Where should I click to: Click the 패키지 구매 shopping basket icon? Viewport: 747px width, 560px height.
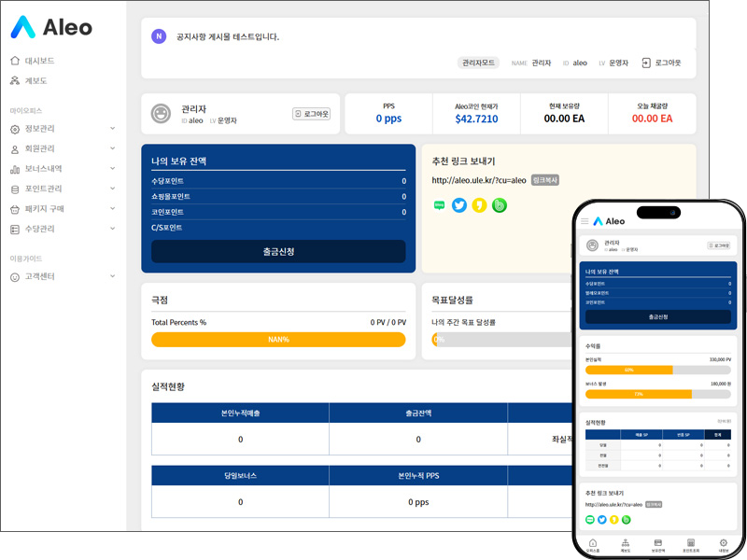(x=15, y=209)
